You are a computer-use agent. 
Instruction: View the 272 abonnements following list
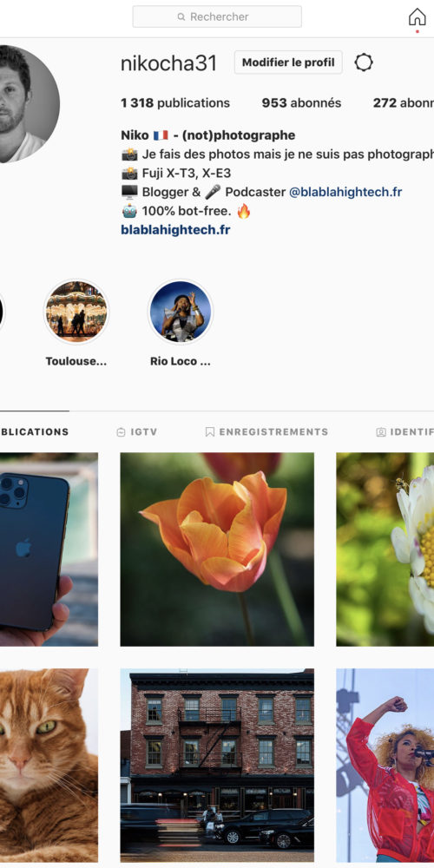(x=404, y=103)
